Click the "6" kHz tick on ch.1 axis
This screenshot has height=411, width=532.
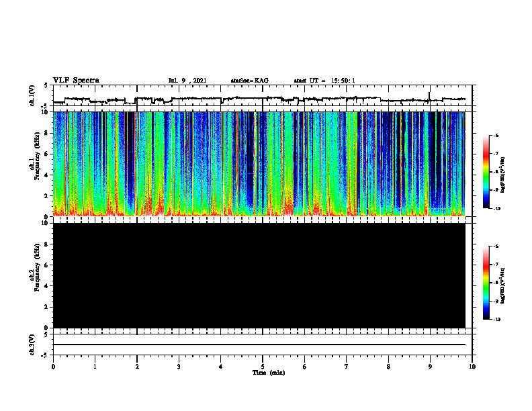[x=47, y=154]
